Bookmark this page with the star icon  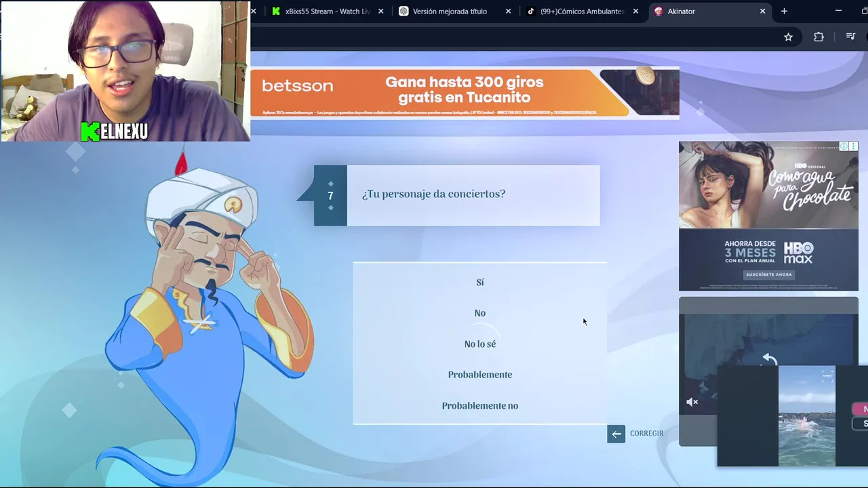(x=788, y=37)
